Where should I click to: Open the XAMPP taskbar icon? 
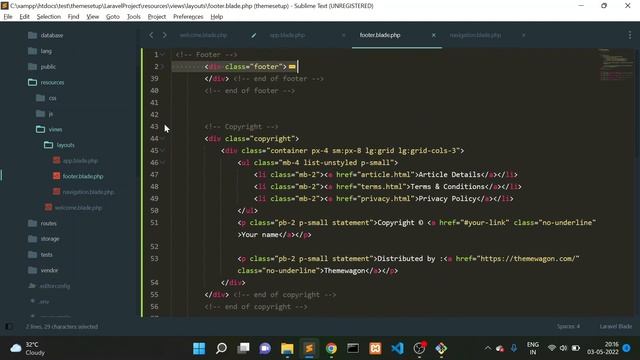tap(375, 348)
